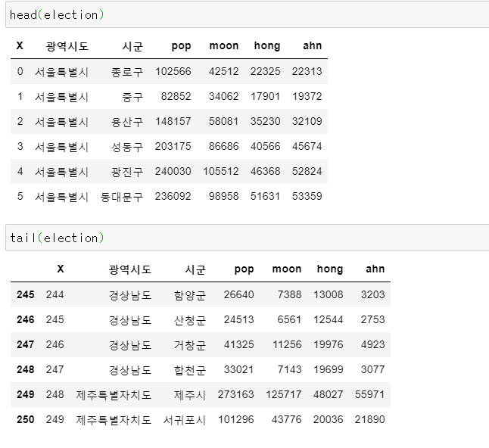Select the moon column header in tail output
The width and height of the screenshot is (489, 448).
click(287, 269)
